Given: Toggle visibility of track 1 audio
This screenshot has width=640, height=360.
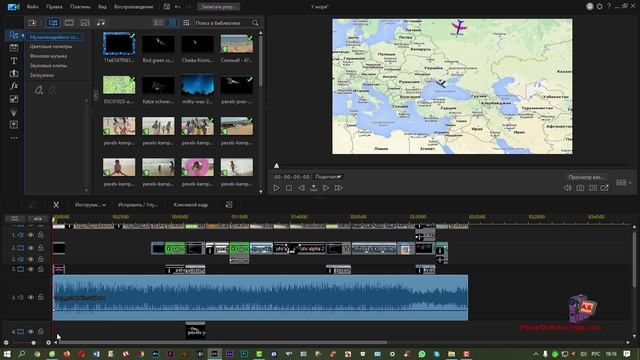Looking at the screenshot, I should 31,235.
